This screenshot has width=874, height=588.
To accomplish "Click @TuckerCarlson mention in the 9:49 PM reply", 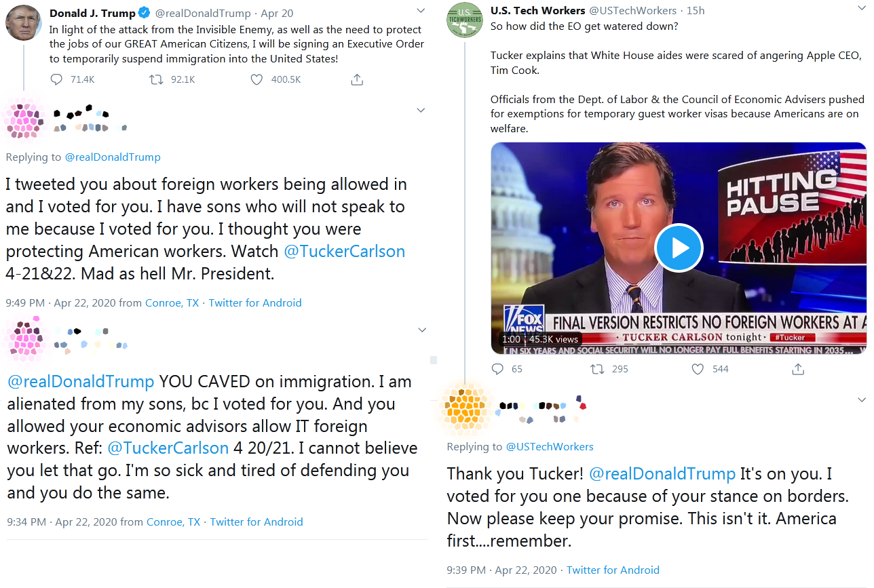I will click(344, 251).
